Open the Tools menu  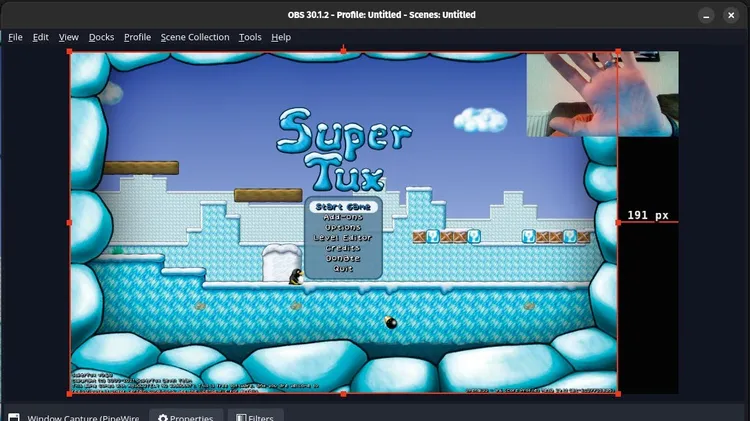coord(250,37)
